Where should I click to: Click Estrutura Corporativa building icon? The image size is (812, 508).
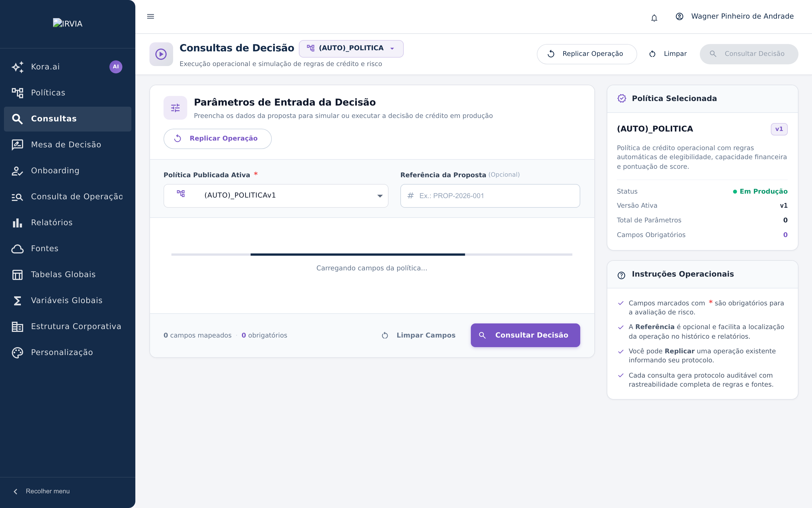pyautogui.click(x=17, y=327)
